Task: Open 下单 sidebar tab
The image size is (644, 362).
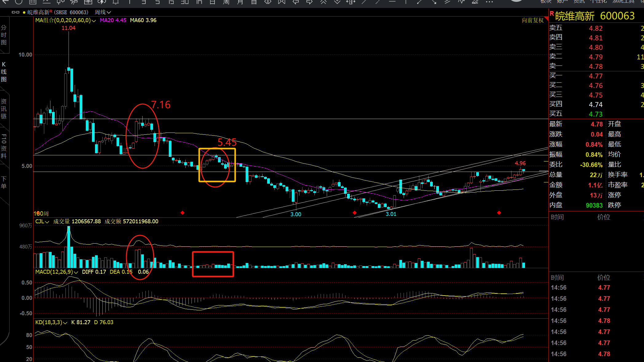Action: [x=4, y=183]
